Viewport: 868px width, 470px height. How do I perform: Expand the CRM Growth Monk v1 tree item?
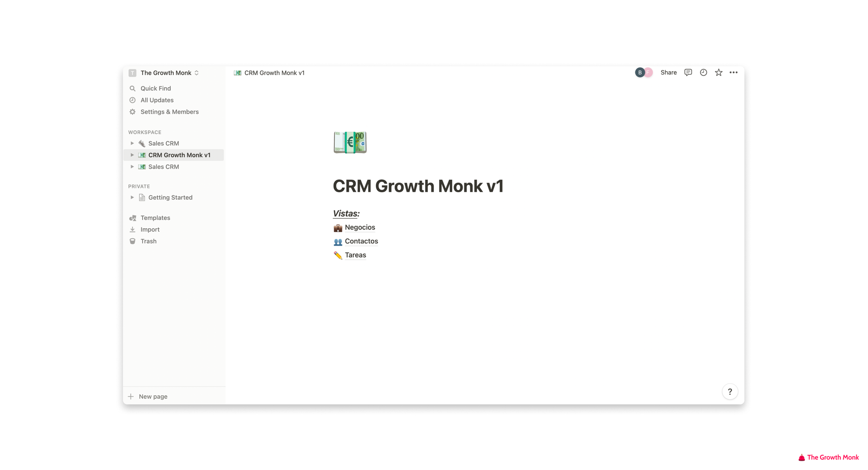[x=132, y=155]
